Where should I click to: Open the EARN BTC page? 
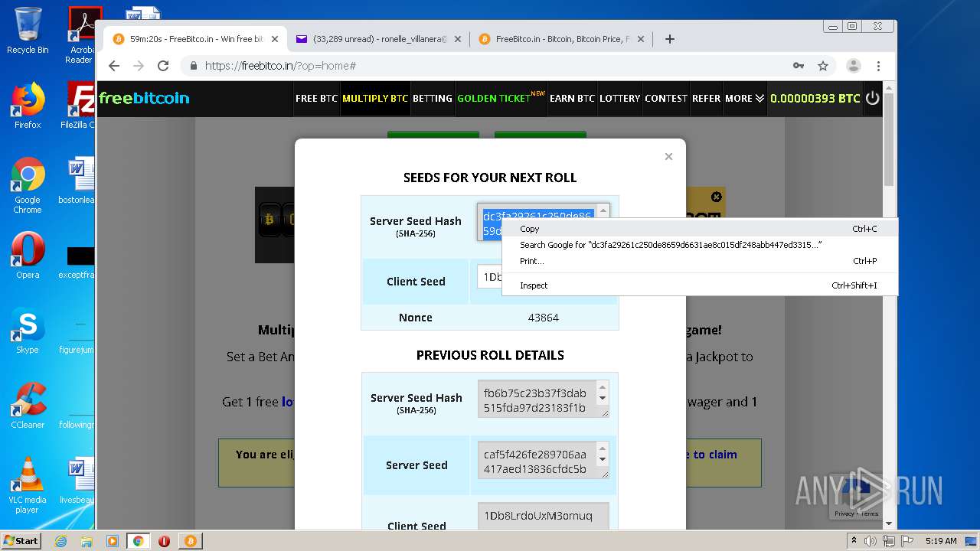572,98
